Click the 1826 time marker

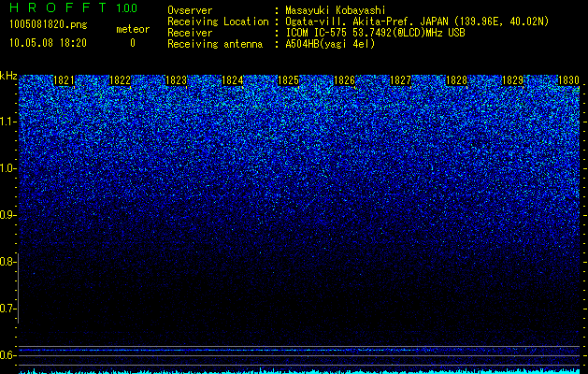(344, 80)
